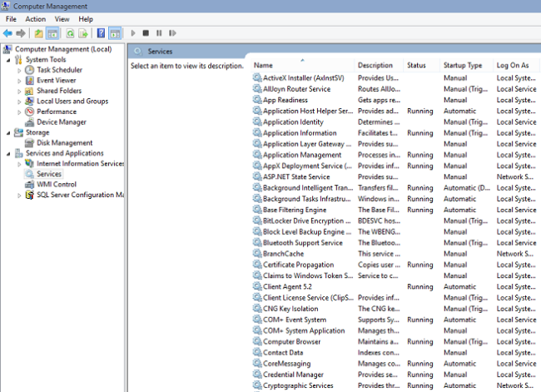
Task: Click the Performance icon in tree
Action: (30, 112)
